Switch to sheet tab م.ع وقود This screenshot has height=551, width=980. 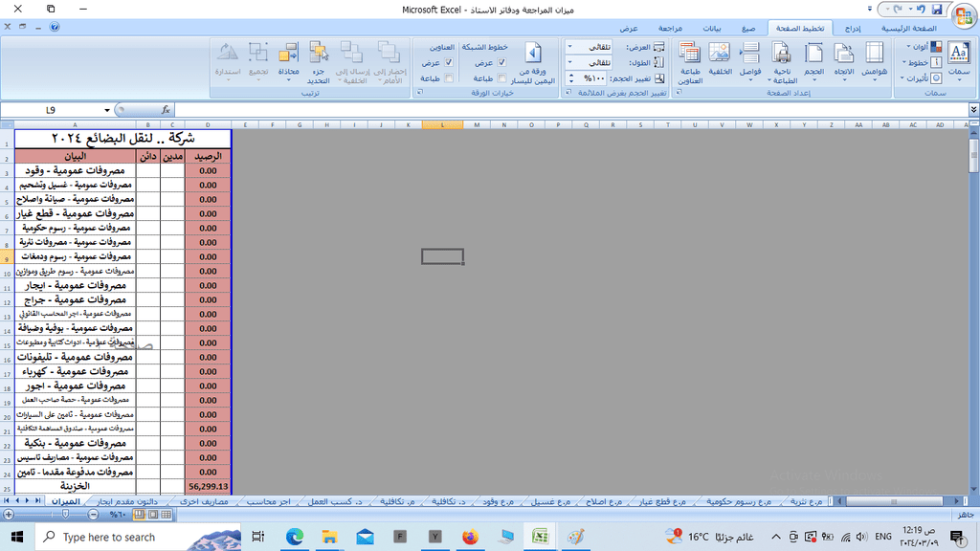pos(498,501)
